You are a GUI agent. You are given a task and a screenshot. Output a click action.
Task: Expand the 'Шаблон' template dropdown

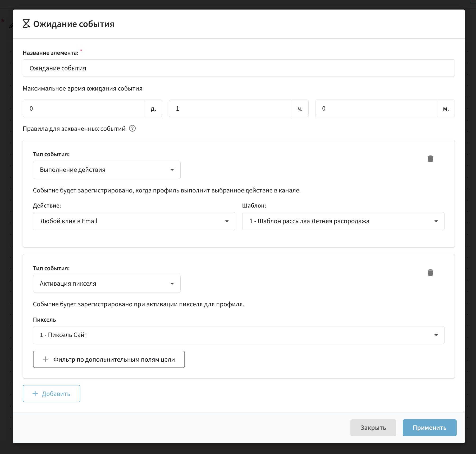coord(343,221)
